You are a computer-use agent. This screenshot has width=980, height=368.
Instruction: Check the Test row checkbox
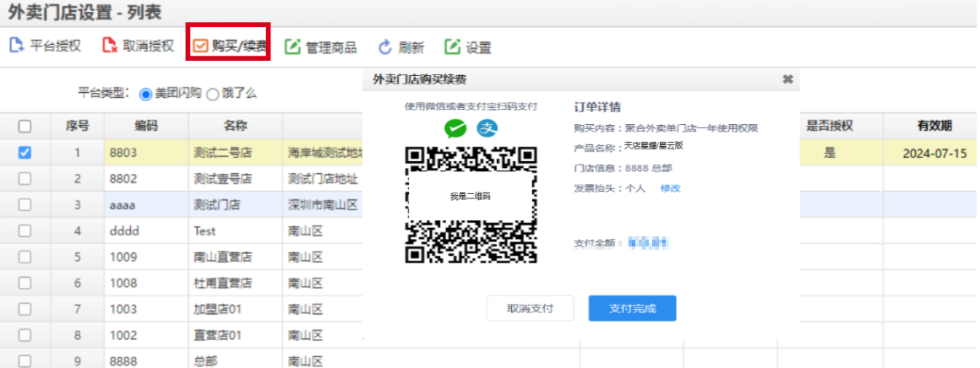point(25,230)
